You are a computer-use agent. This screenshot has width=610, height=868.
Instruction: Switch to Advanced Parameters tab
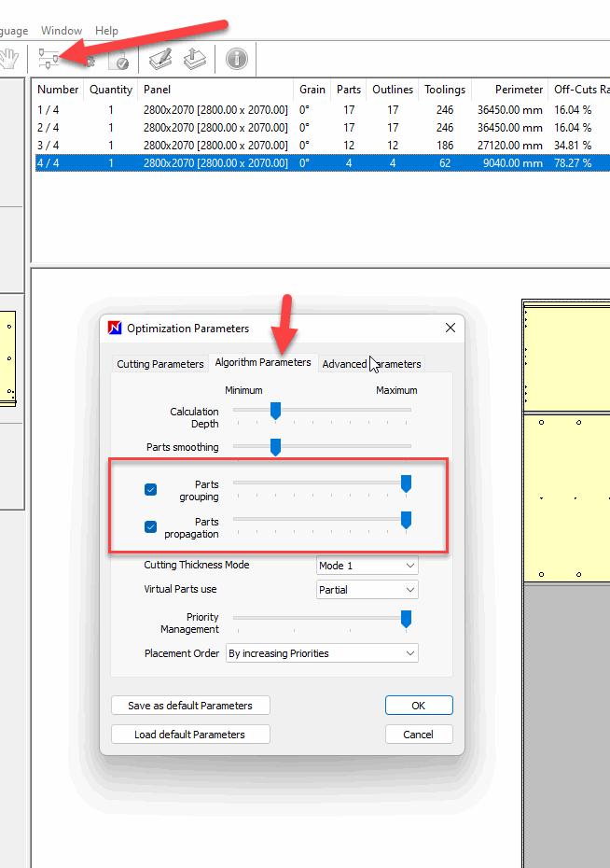371,364
